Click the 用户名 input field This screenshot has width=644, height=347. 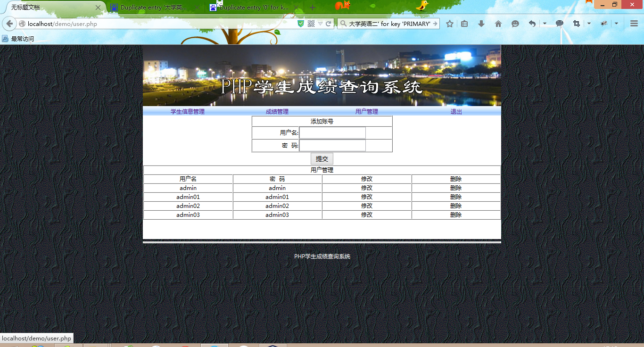point(332,132)
